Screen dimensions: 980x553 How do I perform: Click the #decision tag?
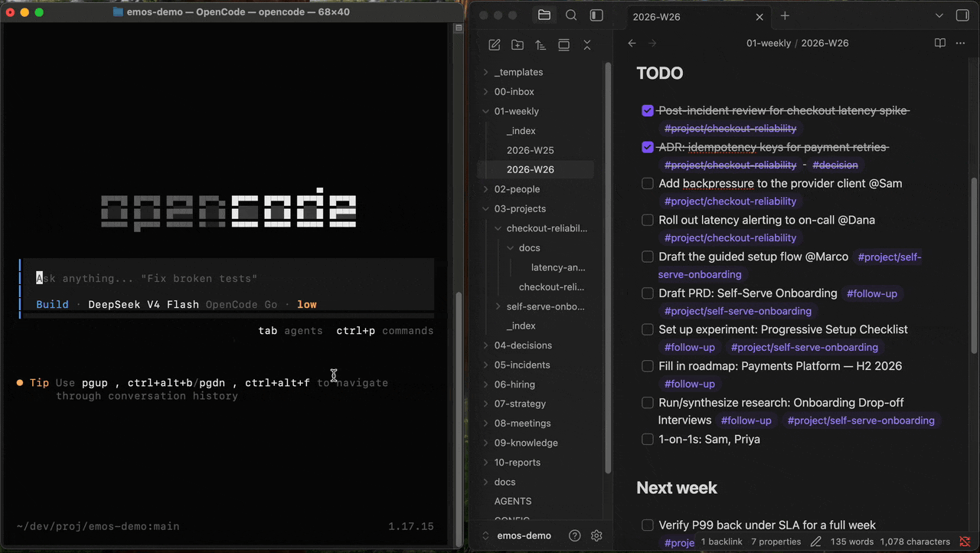(x=835, y=165)
